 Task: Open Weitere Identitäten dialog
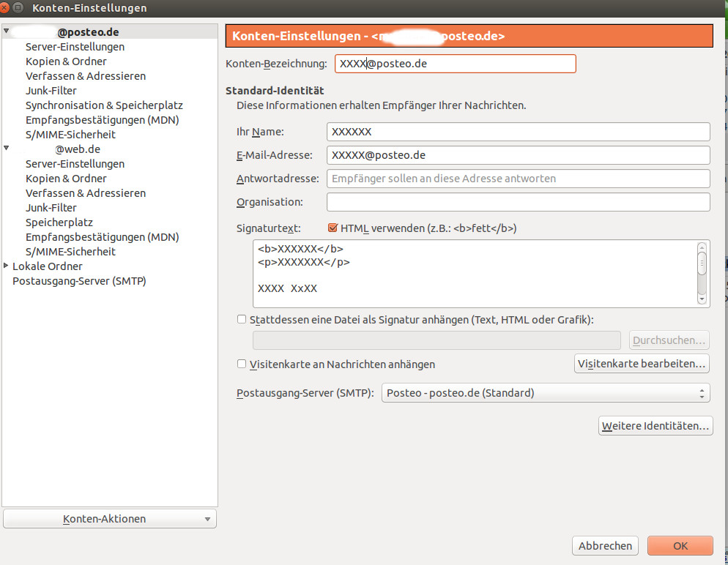coord(655,425)
